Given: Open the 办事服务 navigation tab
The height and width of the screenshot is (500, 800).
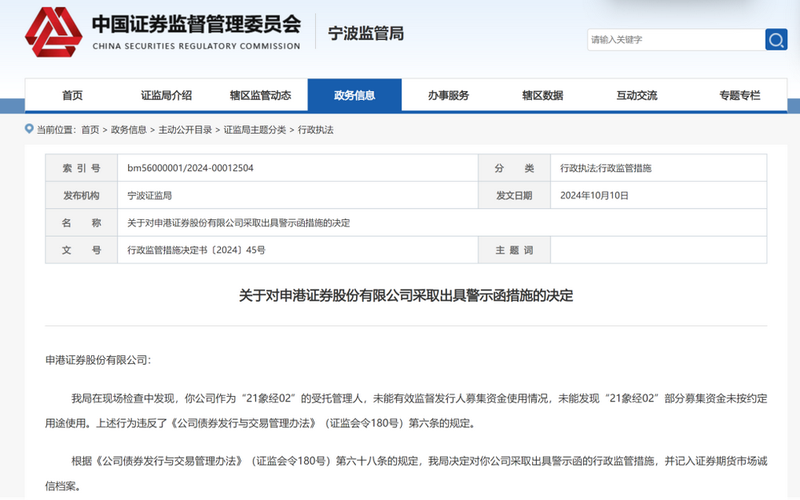Looking at the screenshot, I should coord(448,95).
